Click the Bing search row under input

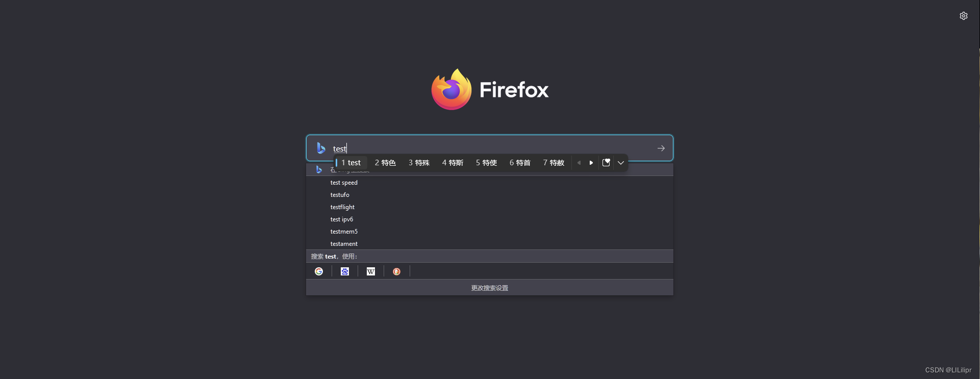pos(490,170)
